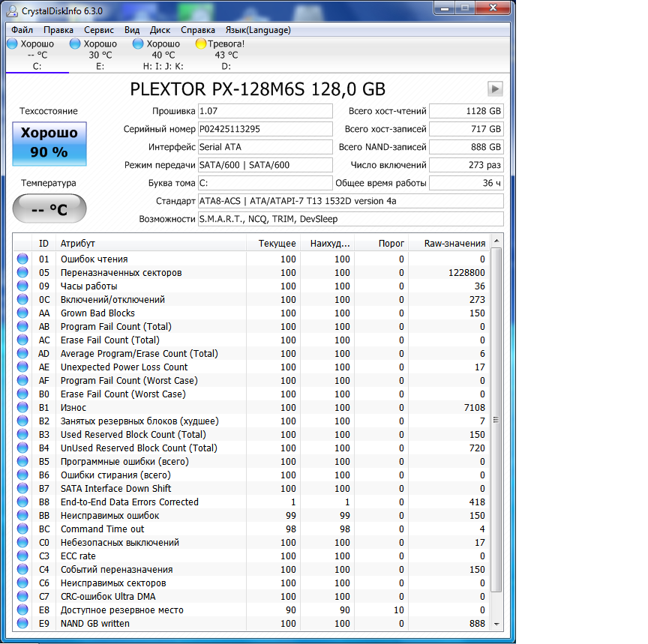648x644 pixels.
Task: Click the attribute list scrollbar thumb
Action: point(496,420)
